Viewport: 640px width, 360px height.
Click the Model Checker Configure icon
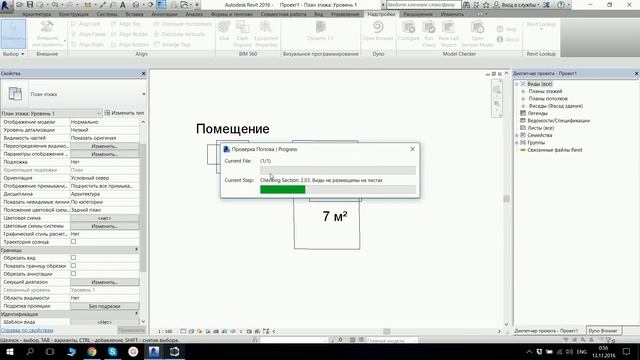coord(409,27)
